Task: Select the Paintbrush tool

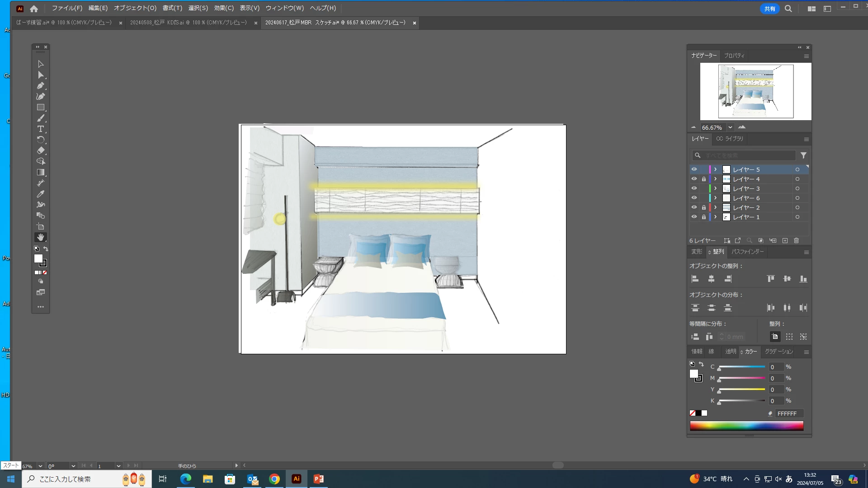Action: (x=41, y=118)
